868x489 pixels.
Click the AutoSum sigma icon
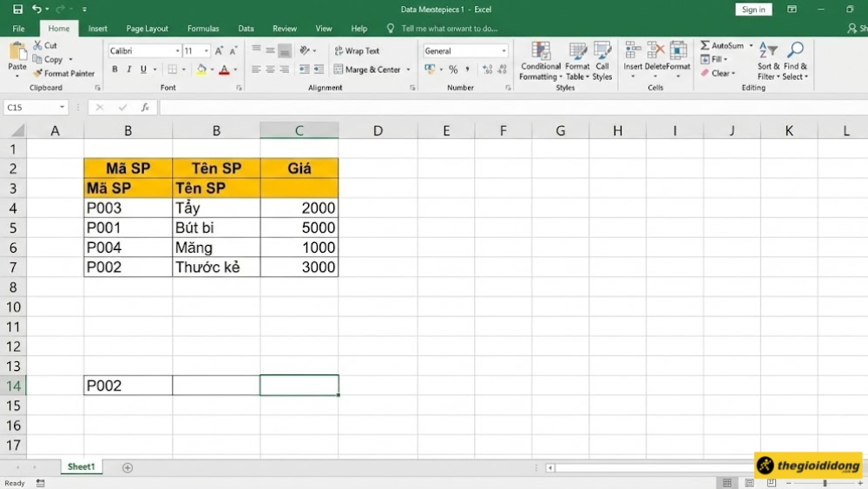click(706, 45)
